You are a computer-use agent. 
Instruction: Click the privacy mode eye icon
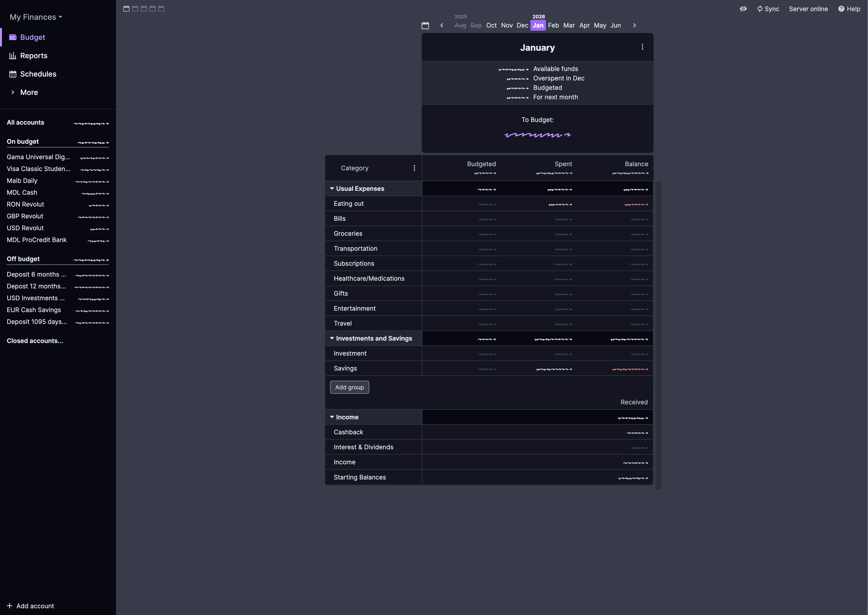743,9
